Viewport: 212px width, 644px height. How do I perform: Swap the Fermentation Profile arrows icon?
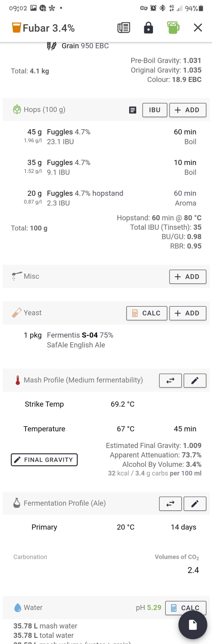171,504
